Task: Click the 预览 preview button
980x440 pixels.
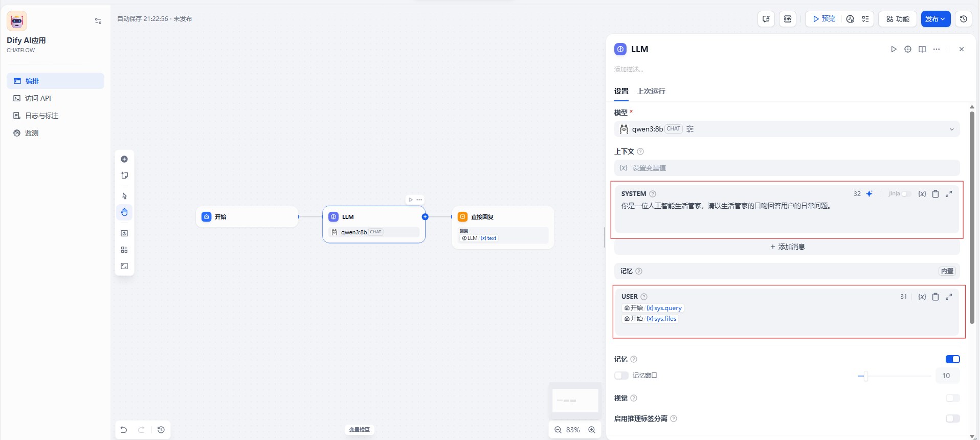Action: [x=823, y=19]
